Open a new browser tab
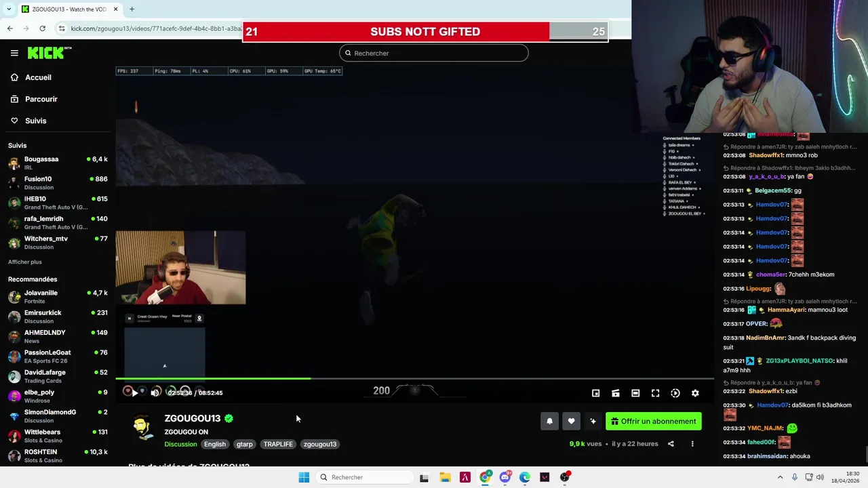This screenshot has height=488, width=868. 132,9
